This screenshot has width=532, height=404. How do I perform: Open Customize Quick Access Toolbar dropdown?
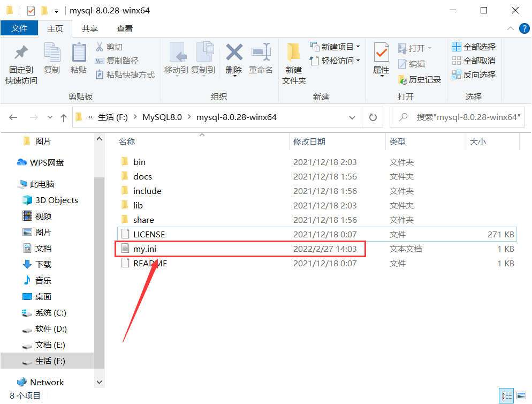56,11
